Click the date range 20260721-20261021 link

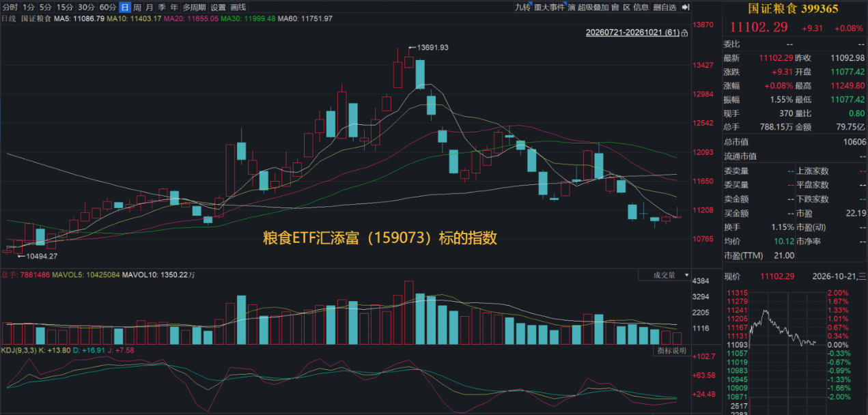point(632,33)
